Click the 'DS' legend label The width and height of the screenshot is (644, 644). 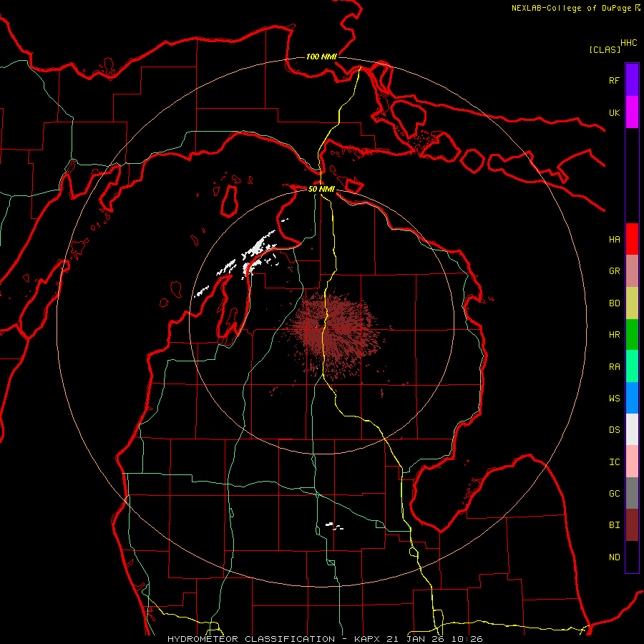click(x=614, y=430)
